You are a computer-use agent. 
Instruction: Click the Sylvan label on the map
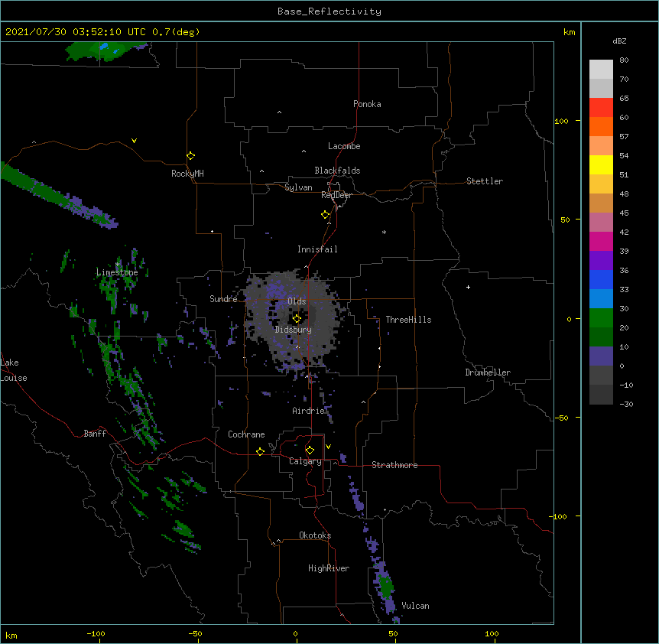(298, 187)
